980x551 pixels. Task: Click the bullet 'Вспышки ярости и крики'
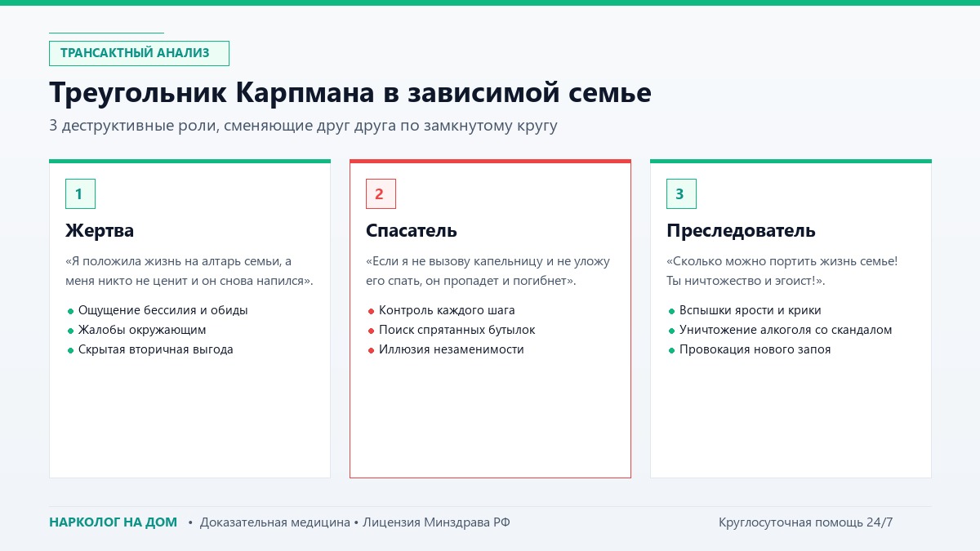[744, 310]
